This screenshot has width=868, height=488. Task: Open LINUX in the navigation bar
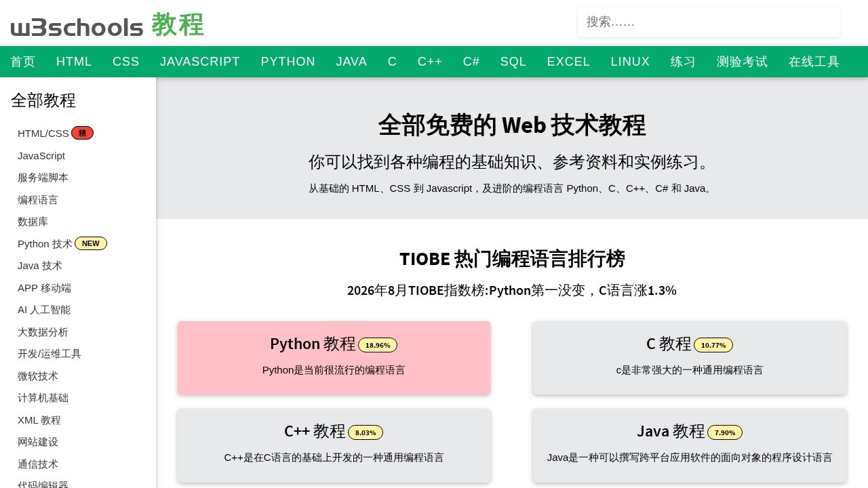[x=630, y=62]
